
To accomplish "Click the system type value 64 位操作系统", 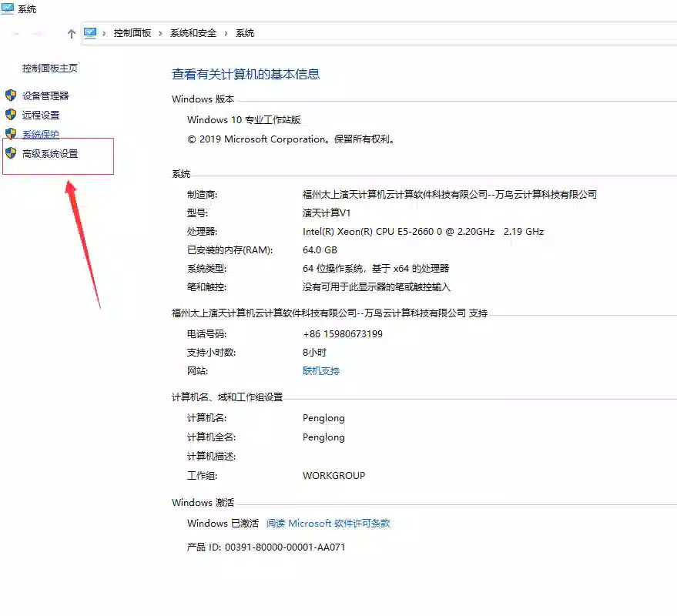I will 376,269.
